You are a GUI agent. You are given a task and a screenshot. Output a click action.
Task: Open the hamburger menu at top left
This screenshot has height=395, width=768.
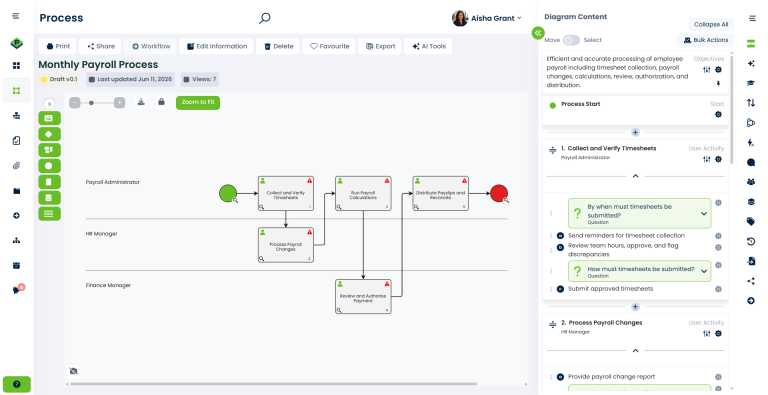tap(16, 16)
